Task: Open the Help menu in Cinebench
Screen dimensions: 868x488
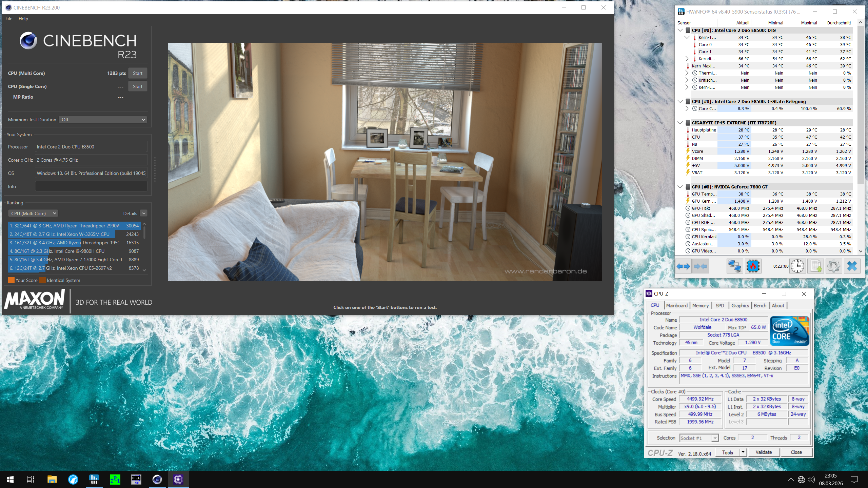Action: pyautogui.click(x=23, y=19)
